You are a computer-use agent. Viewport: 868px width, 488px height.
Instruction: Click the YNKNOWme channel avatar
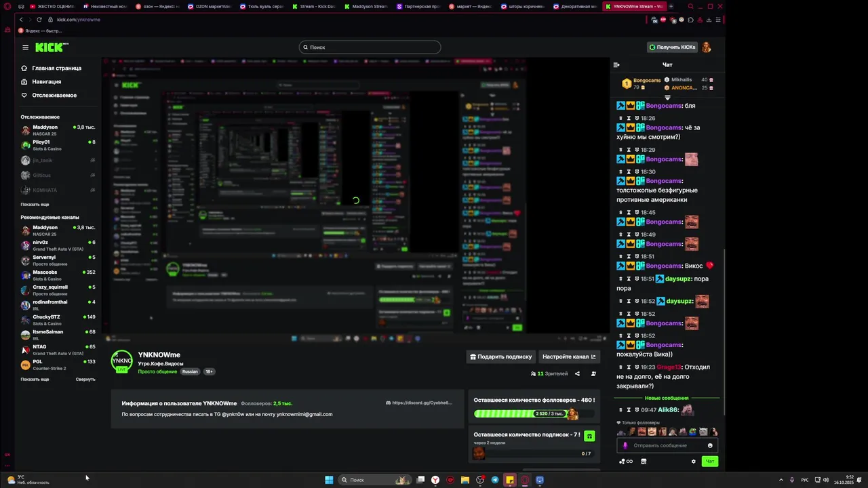[x=122, y=361]
